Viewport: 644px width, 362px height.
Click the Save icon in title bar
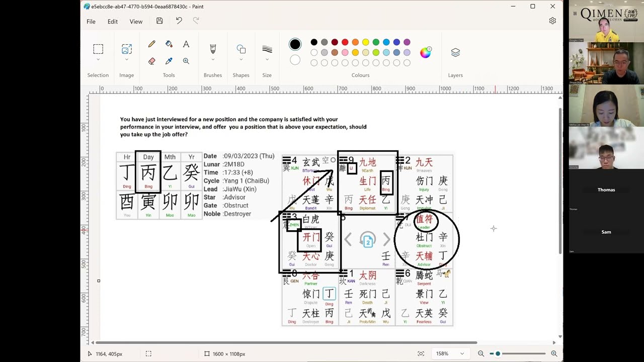pos(159,21)
